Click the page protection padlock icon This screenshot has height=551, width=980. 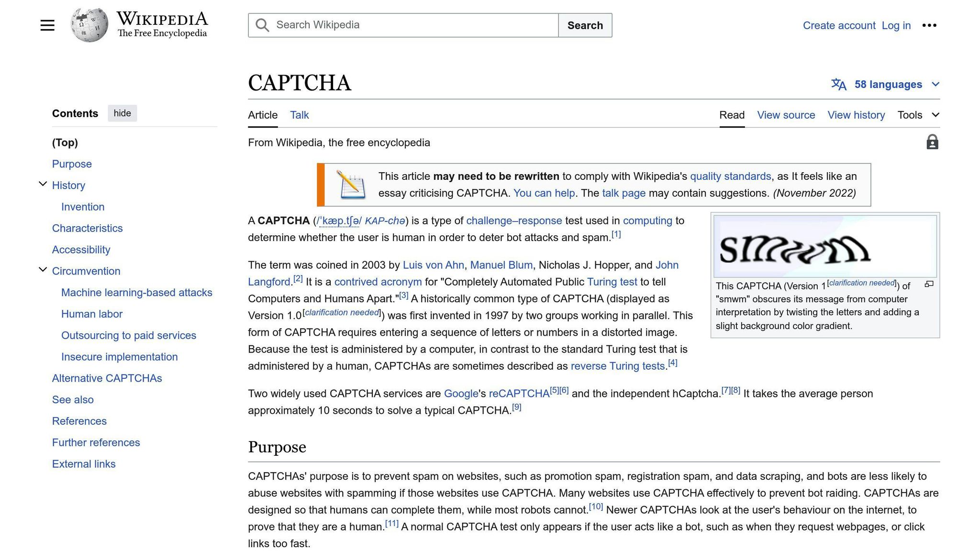932,142
